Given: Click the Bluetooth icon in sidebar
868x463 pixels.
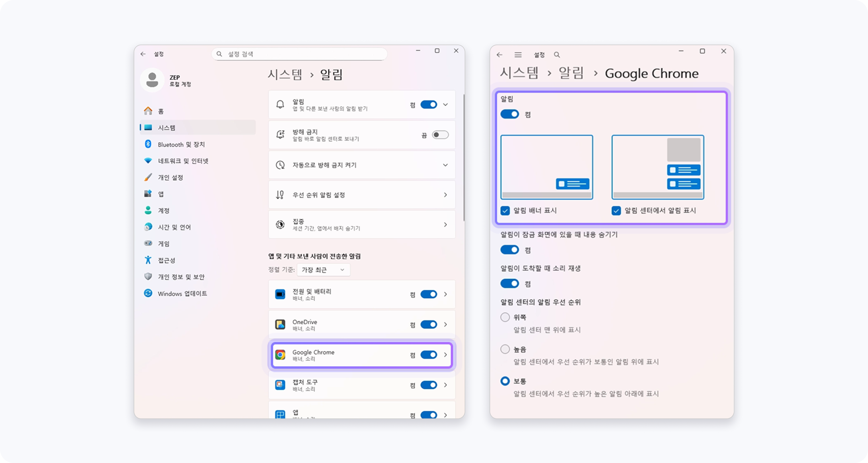Looking at the screenshot, I should pos(148,144).
